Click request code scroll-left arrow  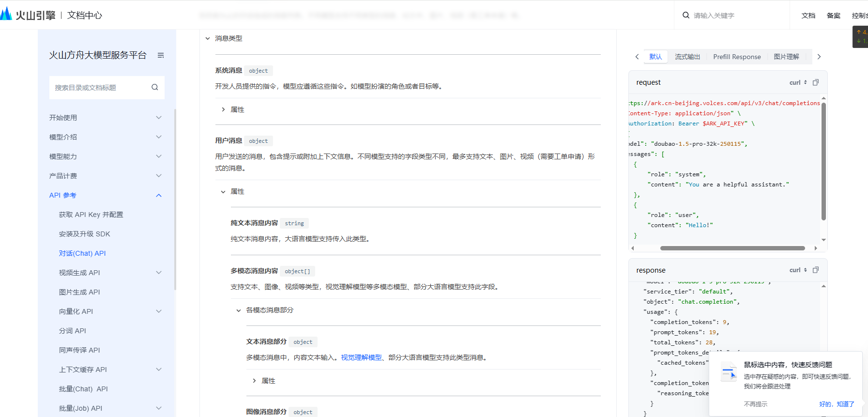632,248
